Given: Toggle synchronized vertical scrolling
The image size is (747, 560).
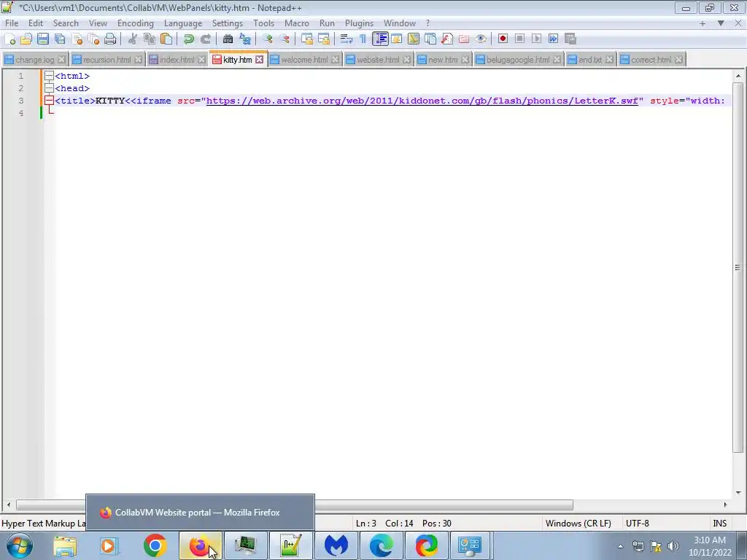Looking at the screenshot, I should click(x=307, y=39).
